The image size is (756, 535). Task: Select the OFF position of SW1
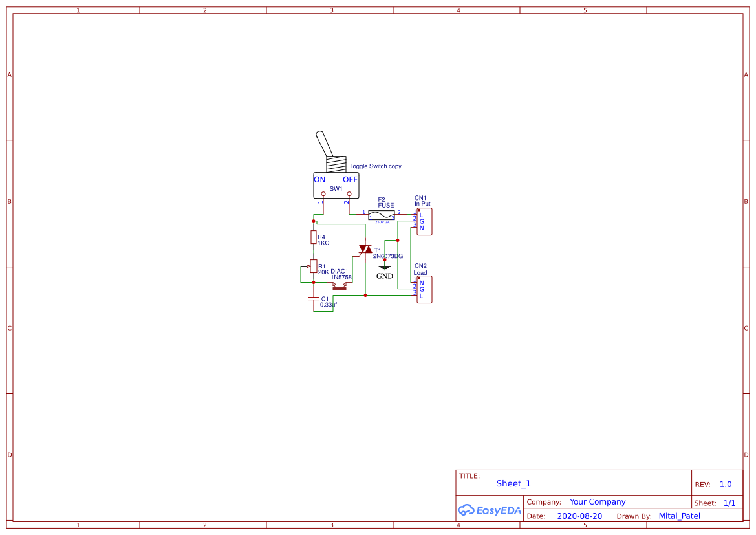pos(349,180)
